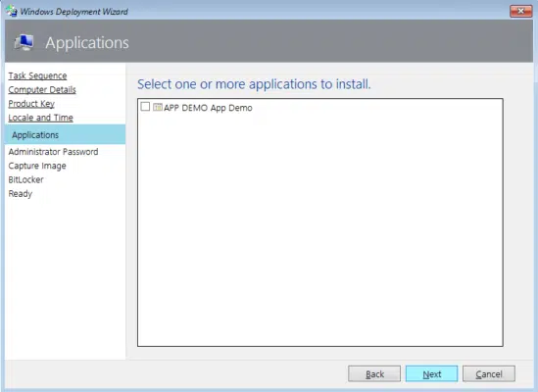Click the Capture Image sidebar step
This screenshot has height=392, width=538.
click(37, 166)
